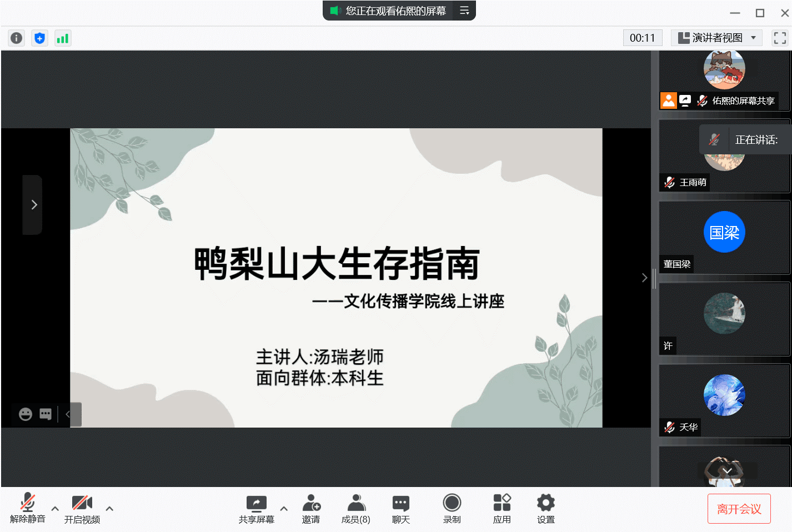Click the 共享屏幕 share screen button
This screenshot has width=792, height=532.
[x=257, y=508]
